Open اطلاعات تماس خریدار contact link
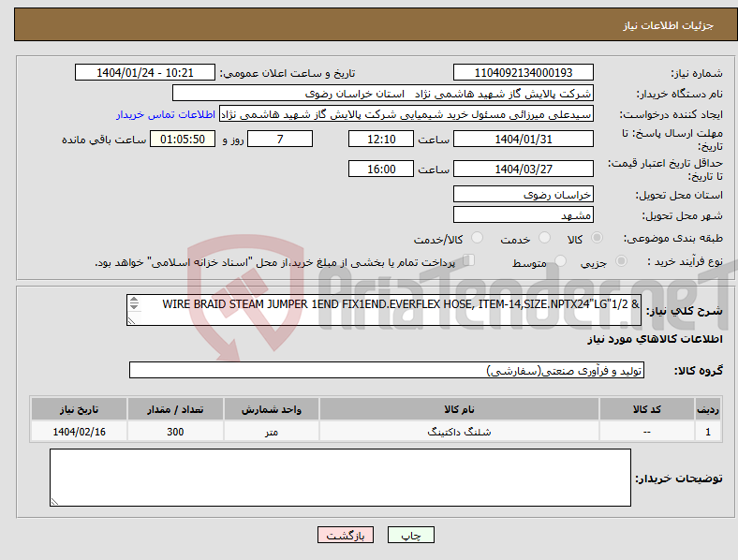The image size is (738, 560). [x=166, y=114]
